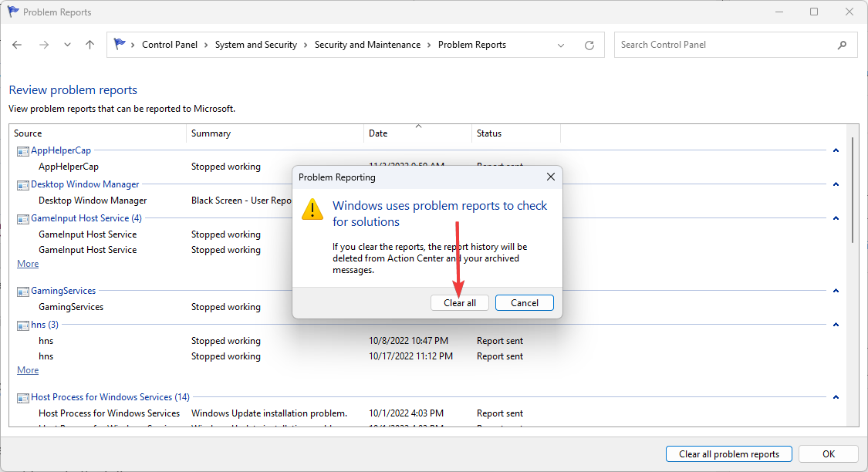This screenshot has height=472, width=868.
Task: Open the Desktop Window Manager group heading
Action: [x=85, y=184]
